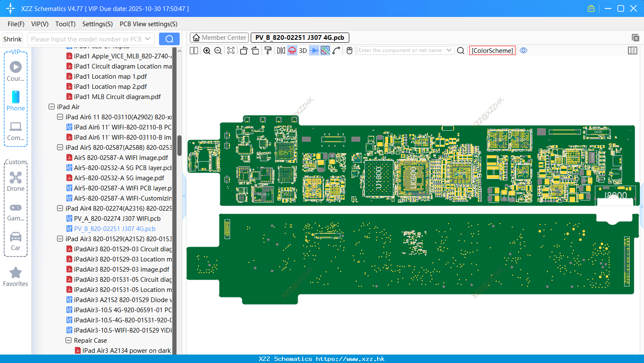Select the Drone category icon
This screenshot has height=363, width=644.
pyautogui.click(x=16, y=181)
